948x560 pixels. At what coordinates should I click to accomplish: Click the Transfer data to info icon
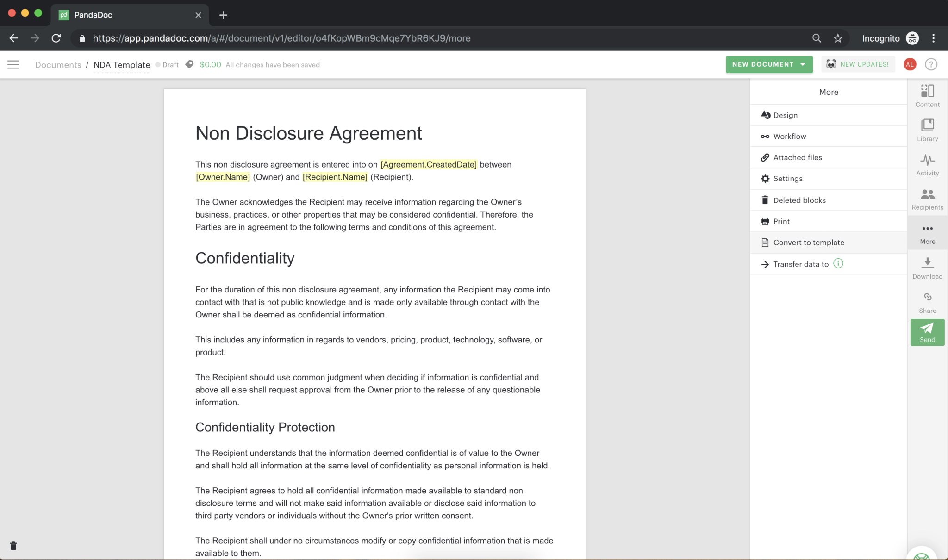coord(838,263)
